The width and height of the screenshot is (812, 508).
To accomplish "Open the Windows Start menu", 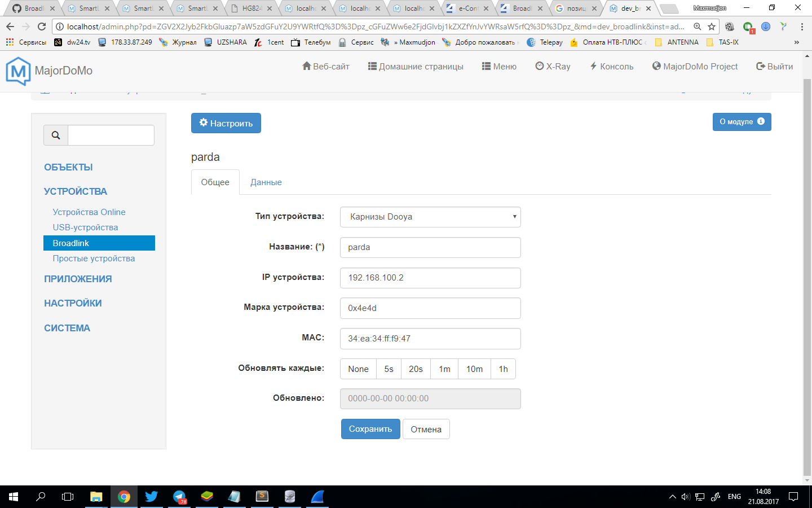I will tap(14, 497).
